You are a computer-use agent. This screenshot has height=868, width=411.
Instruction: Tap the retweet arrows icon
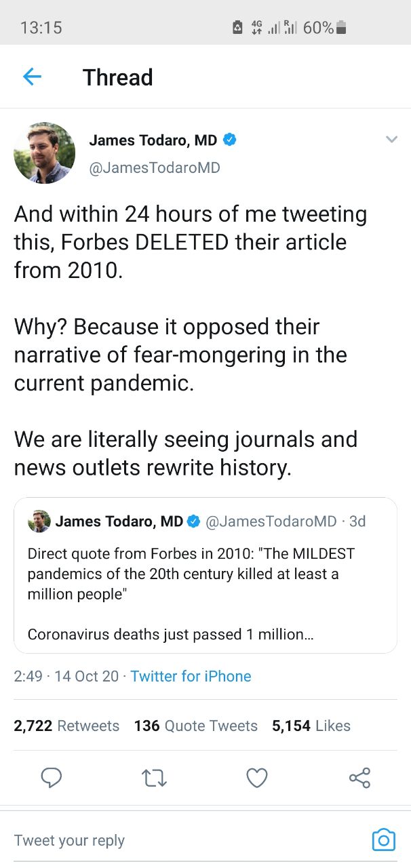[x=154, y=777]
